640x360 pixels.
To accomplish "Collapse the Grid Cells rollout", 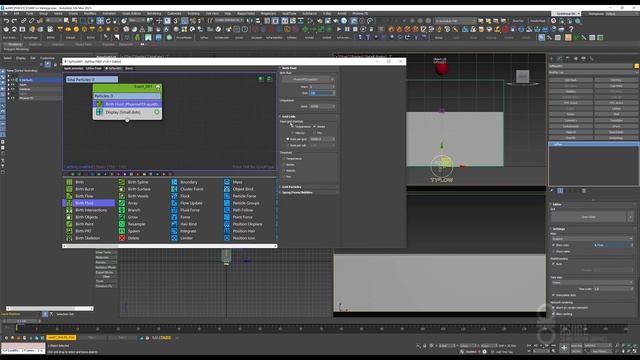I will (309, 116).
